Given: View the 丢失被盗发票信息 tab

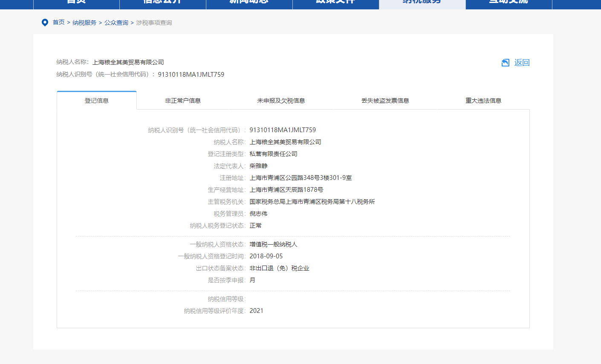Looking at the screenshot, I should point(385,101).
